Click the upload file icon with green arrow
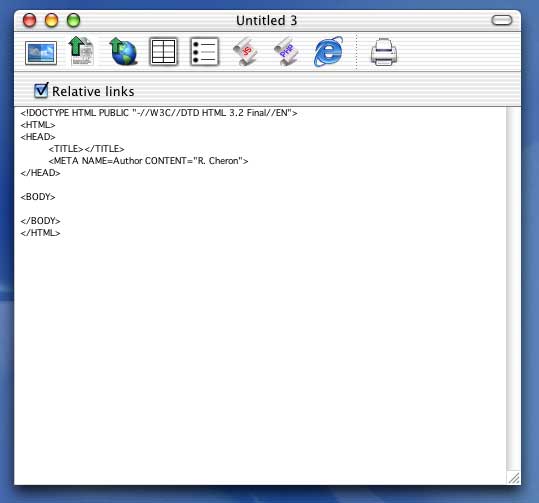This screenshot has width=539, height=503. pyautogui.click(x=81, y=51)
